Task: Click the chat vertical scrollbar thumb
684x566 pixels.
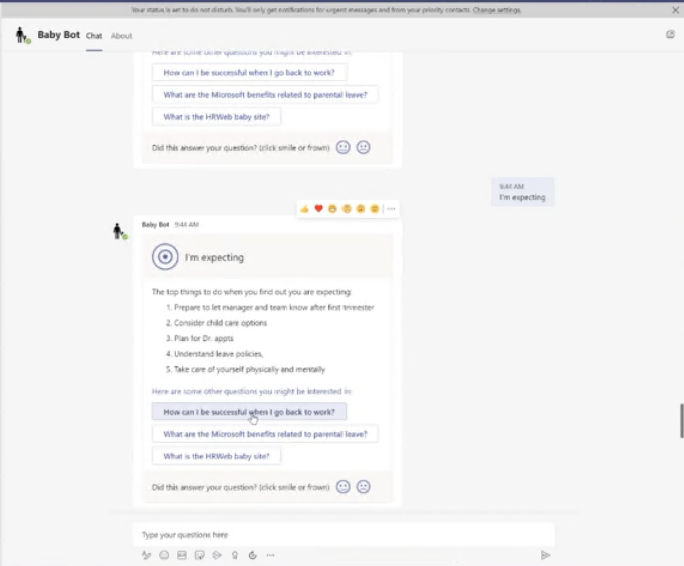Action: click(681, 421)
